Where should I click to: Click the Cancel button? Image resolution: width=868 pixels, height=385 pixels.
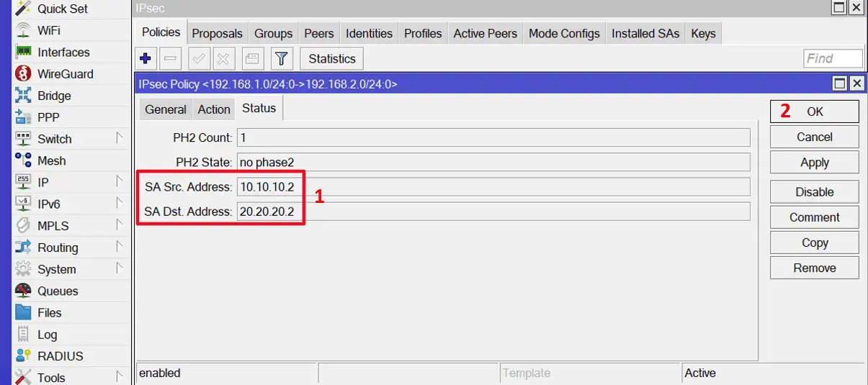(815, 137)
